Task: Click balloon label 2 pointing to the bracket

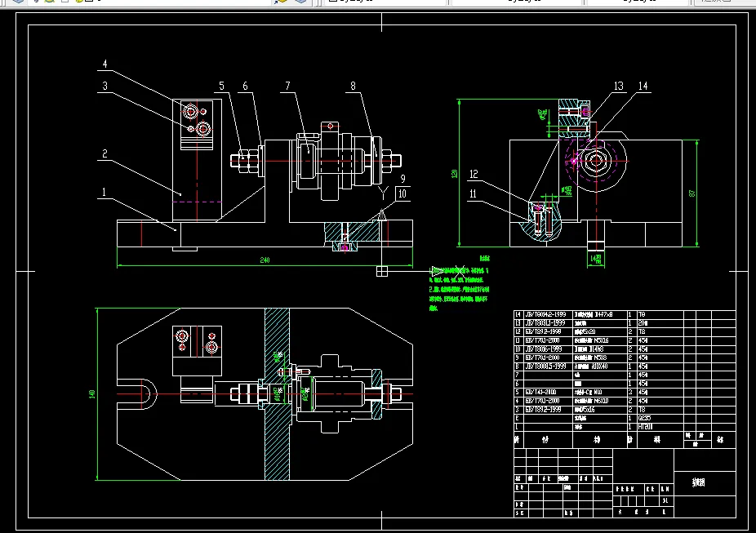Action: [x=105, y=153]
